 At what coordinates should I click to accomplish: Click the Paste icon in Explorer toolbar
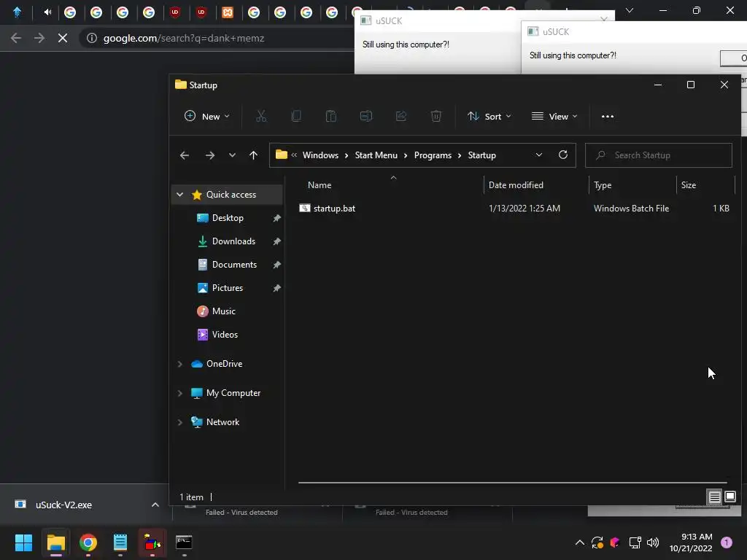tap(331, 116)
